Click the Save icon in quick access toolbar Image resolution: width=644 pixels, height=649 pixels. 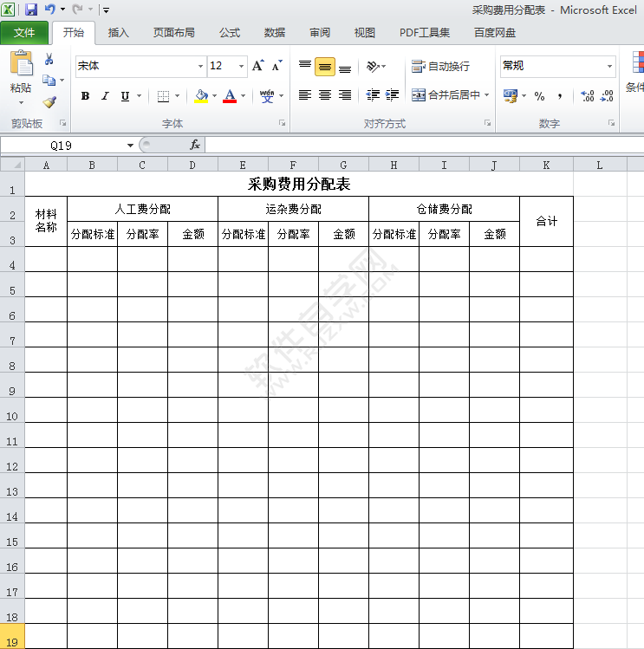point(31,10)
